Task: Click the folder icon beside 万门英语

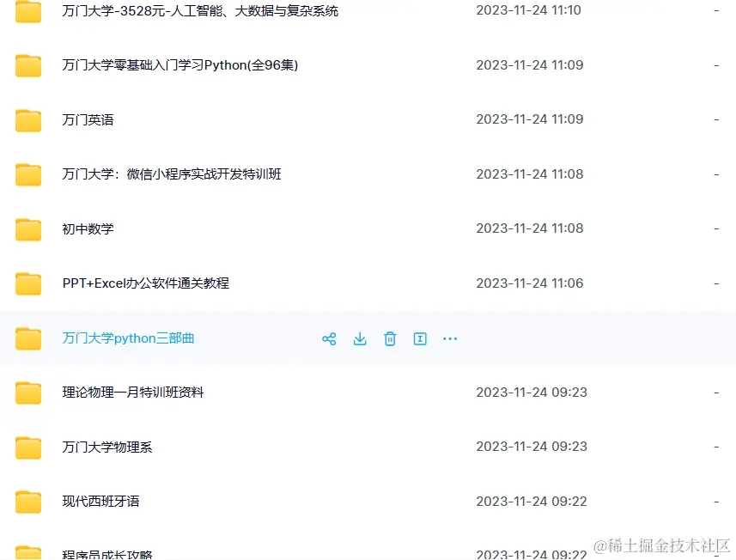Action: [28, 119]
